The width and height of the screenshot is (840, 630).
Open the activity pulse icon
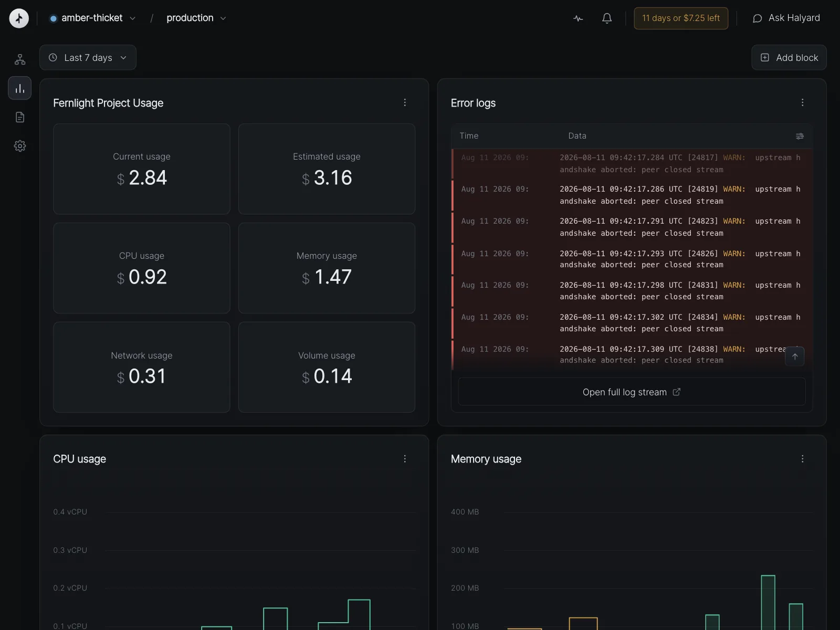pos(578,18)
